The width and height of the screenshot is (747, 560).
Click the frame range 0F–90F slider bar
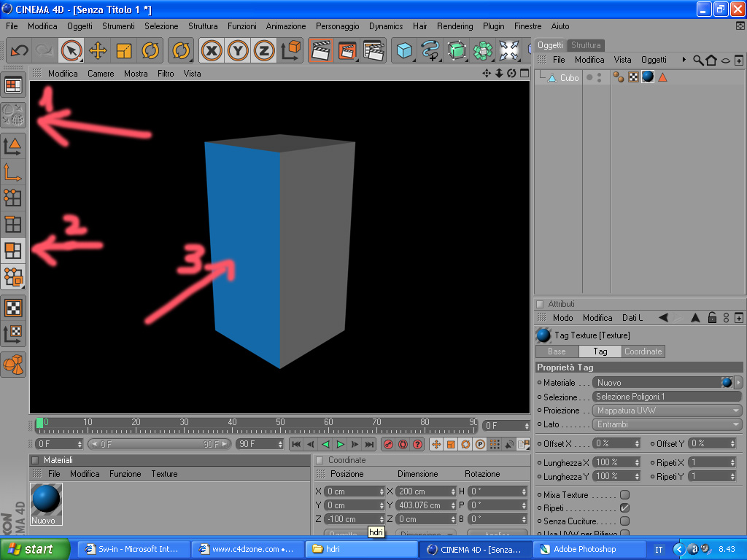pyautogui.click(x=159, y=444)
